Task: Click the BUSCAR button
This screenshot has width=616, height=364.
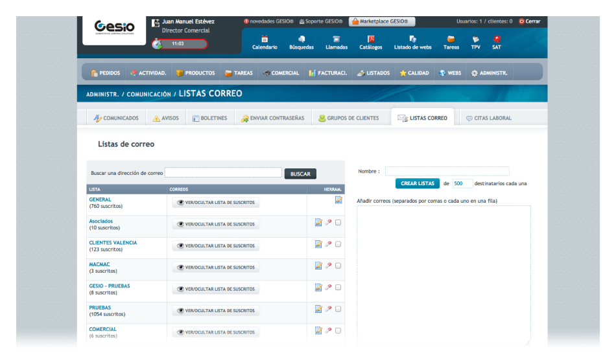Action: pos(300,174)
